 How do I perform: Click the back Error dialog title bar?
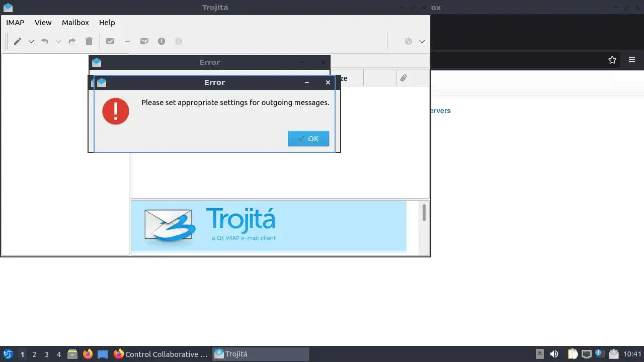point(209,62)
